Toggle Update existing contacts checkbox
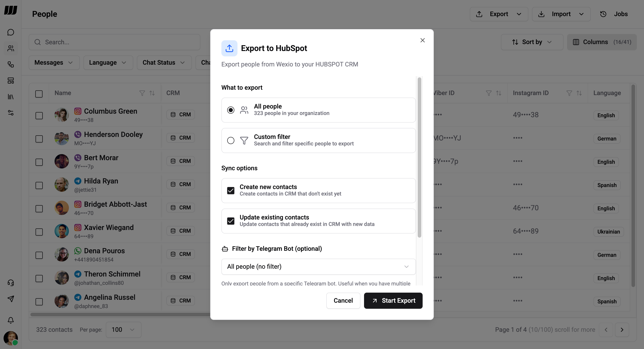Image resolution: width=644 pixels, height=349 pixels. coord(231,221)
